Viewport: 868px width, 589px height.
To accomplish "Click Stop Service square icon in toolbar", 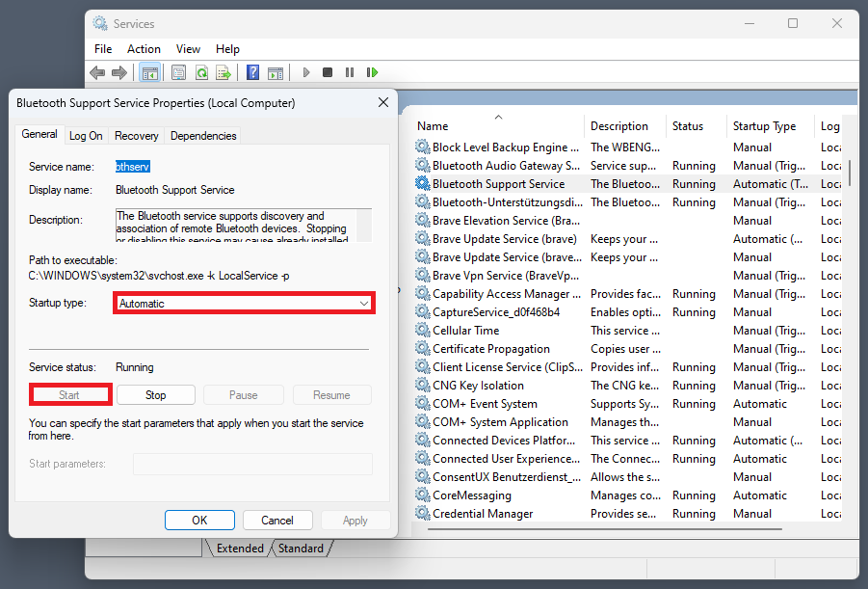I will point(328,72).
